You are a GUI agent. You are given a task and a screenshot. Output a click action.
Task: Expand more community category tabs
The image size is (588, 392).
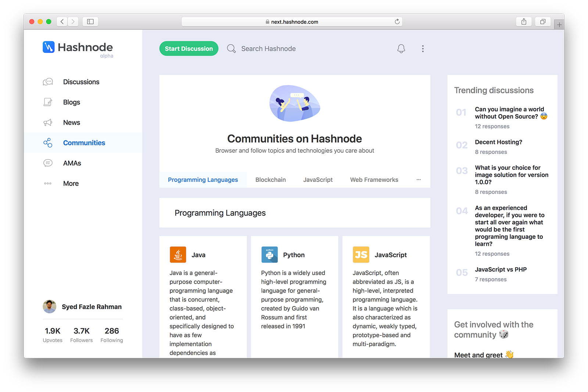pyautogui.click(x=418, y=180)
